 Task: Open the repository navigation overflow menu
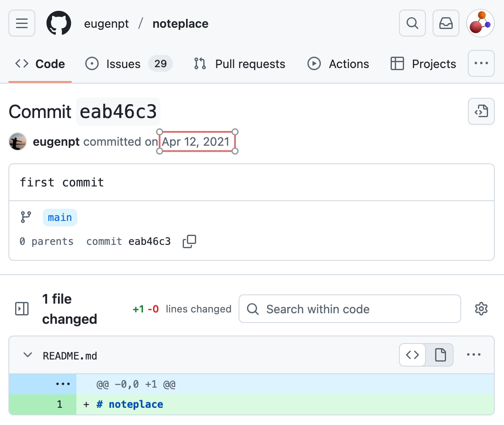[481, 63]
